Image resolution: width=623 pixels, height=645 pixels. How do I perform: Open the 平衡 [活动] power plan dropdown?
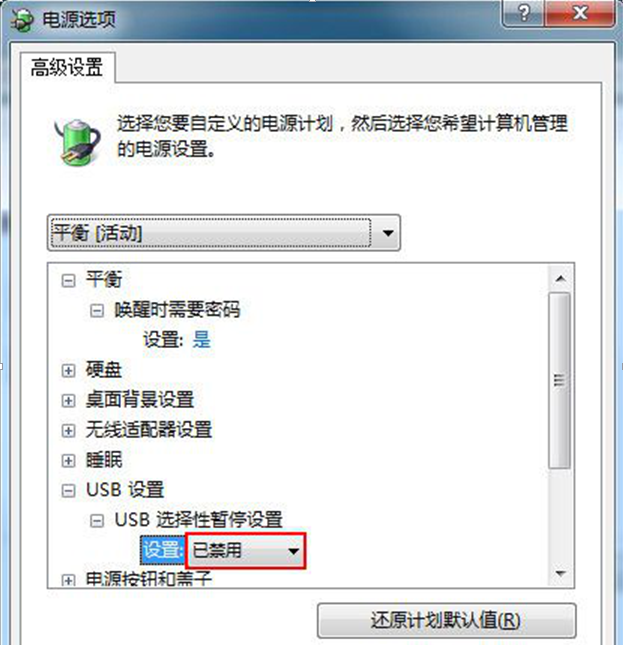pyautogui.click(x=224, y=233)
